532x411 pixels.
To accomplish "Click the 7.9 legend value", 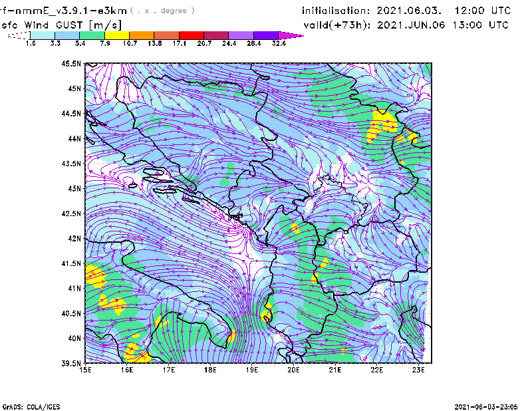I will coord(105,43).
